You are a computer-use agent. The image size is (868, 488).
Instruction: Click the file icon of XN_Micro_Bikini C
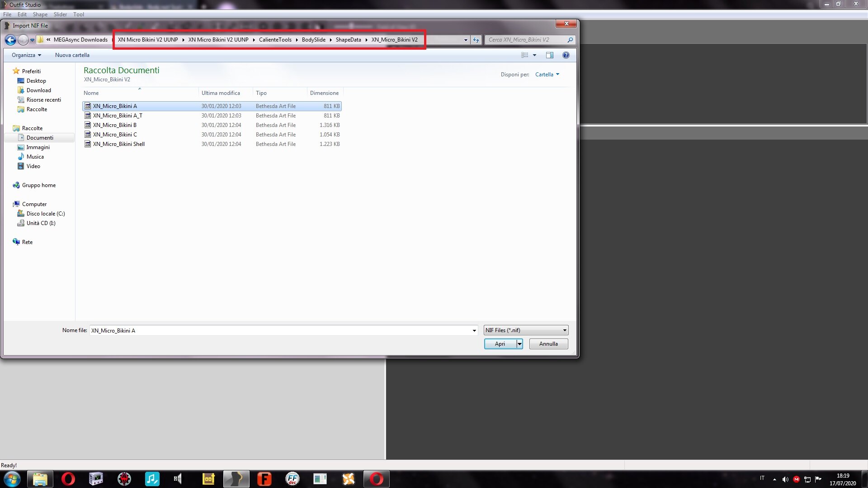(88, 135)
